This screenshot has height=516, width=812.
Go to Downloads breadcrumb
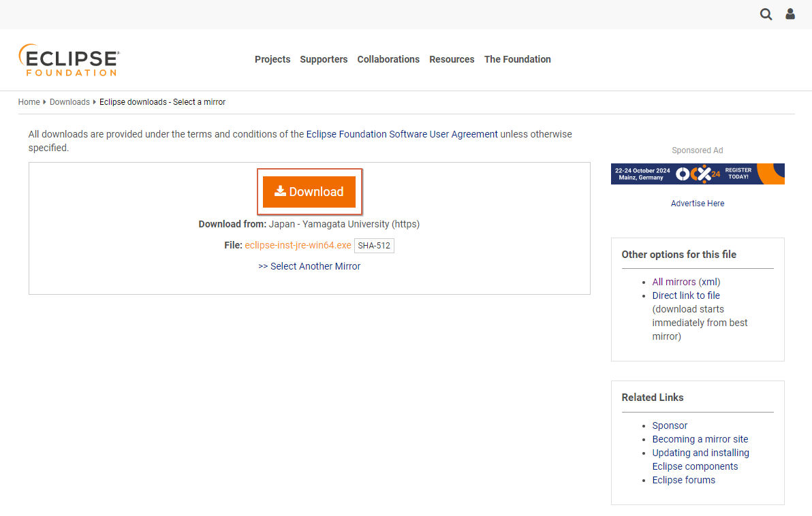[x=69, y=102]
